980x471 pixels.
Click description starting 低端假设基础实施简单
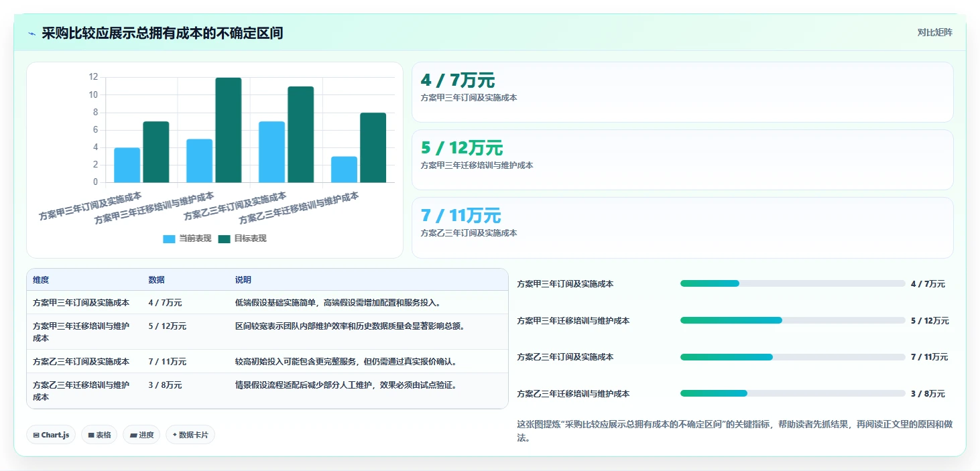pos(338,303)
